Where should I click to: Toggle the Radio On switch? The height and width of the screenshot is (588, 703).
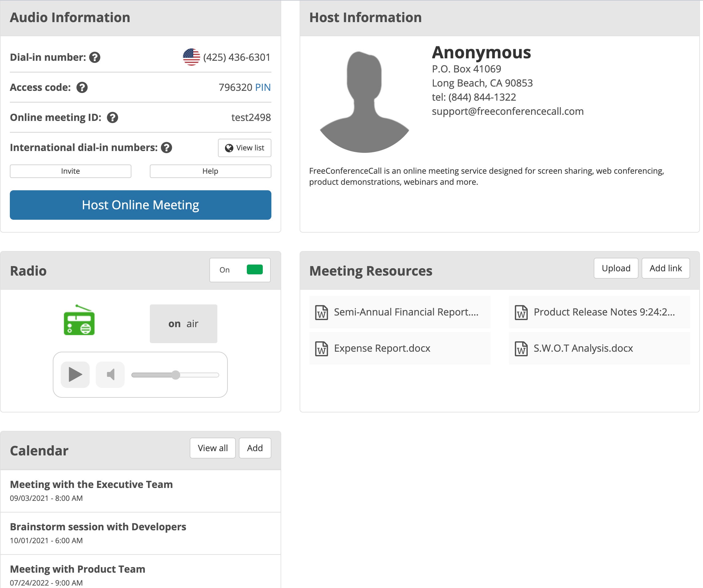coord(254,270)
